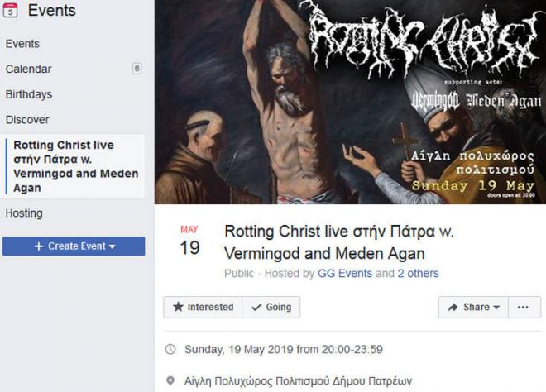This screenshot has width=546, height=392.
Task: Click the clock icon beside event date
Action: coord(170,349)
